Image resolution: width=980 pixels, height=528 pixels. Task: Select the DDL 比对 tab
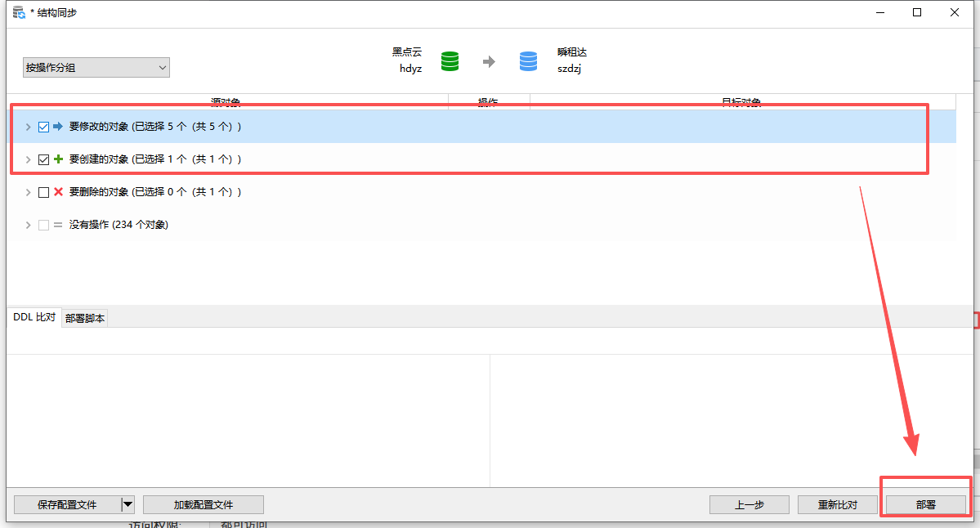tap(34, 317)
